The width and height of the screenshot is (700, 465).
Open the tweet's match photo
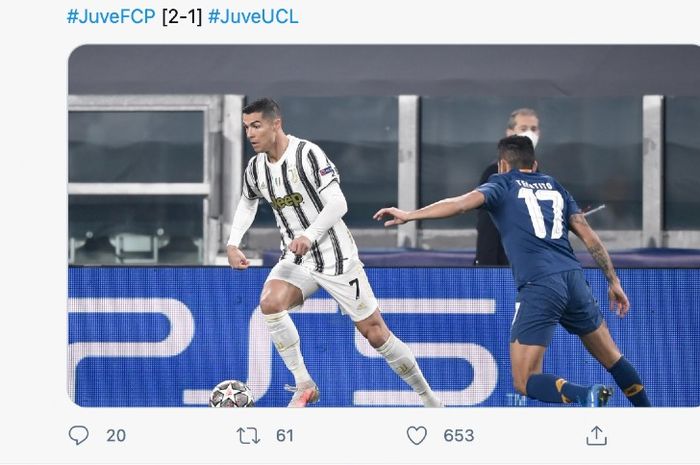pyautogui.click(x=384, y=225)
